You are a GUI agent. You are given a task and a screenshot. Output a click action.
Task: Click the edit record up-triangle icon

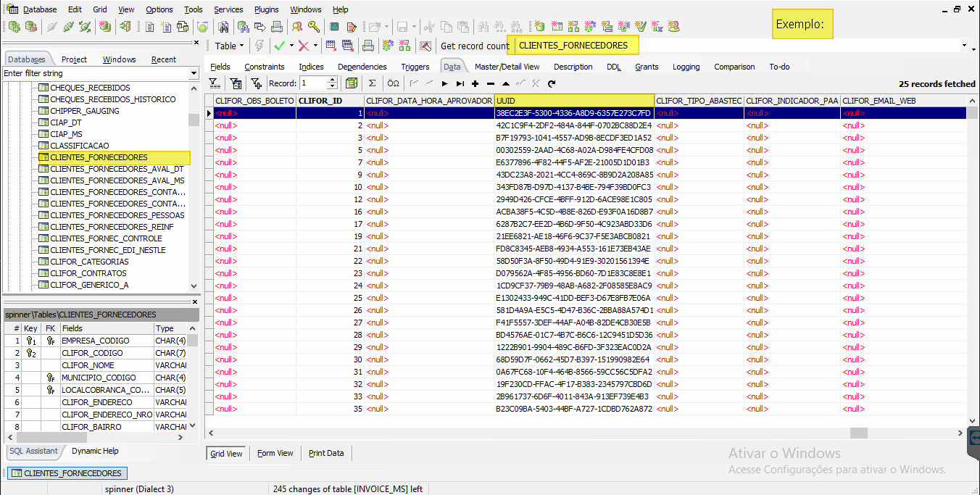coord(506,83)
